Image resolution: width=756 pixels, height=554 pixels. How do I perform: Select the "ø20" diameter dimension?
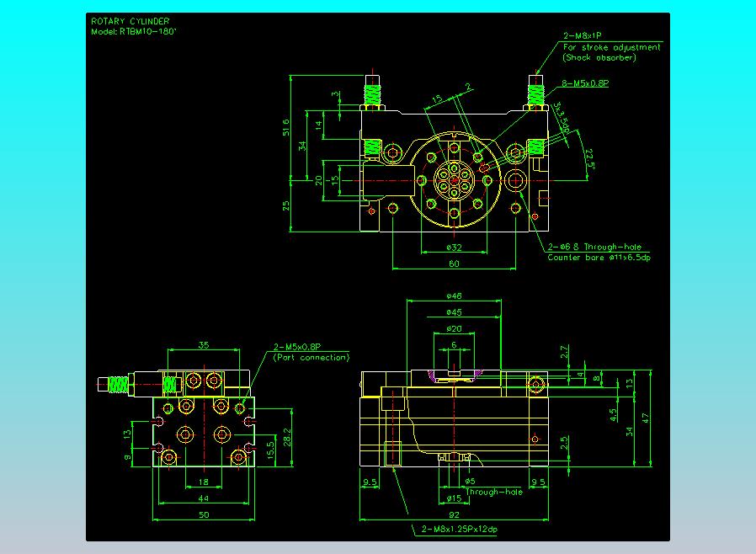454,329
